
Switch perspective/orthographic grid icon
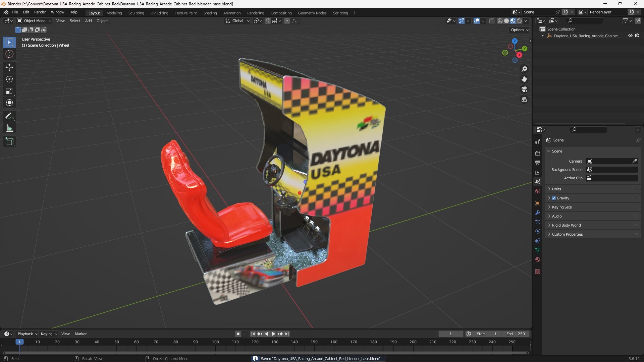tap(524, 100)
